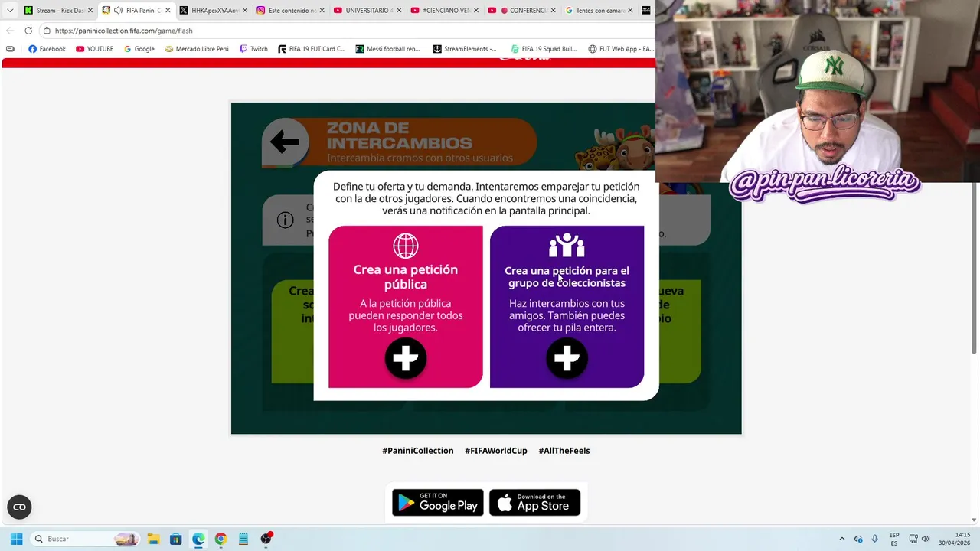Click the browser back arrow

click(x=9, y=31)
